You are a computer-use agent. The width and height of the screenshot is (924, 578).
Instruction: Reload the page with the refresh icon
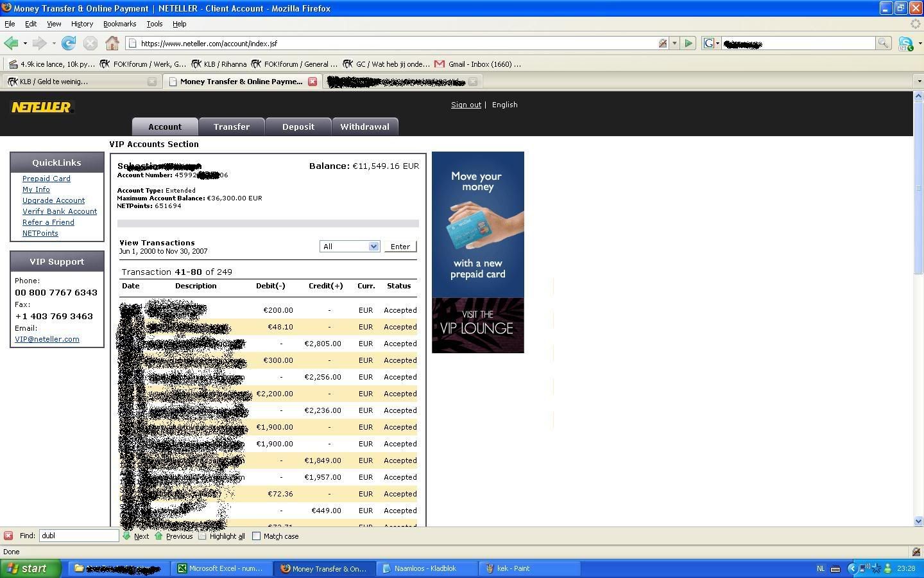69,43
